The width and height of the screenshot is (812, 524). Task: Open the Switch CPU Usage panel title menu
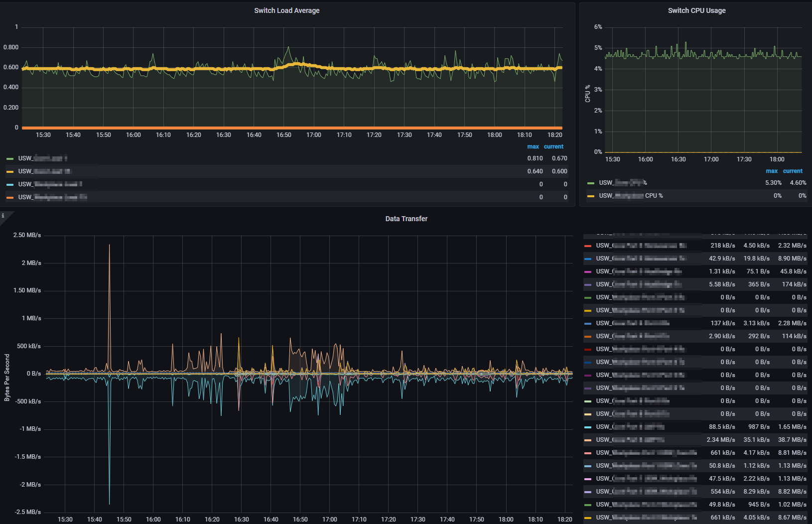[696, 10]
